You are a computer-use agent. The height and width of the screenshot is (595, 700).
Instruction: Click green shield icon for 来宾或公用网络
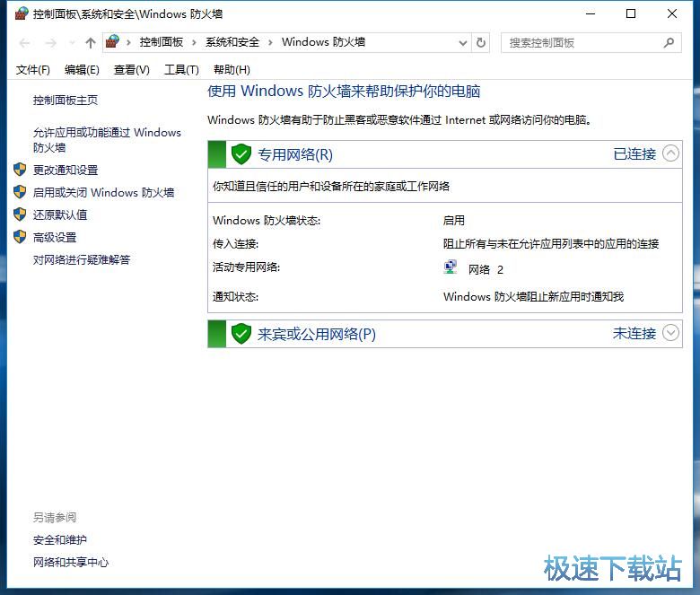point(241,334)
